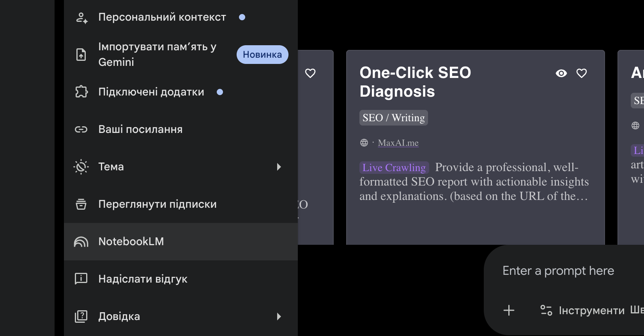The height and width of the screenshot is (336, 644).
Task: Click the Інструменти sliders icon
Action: (x=546, y=310)
